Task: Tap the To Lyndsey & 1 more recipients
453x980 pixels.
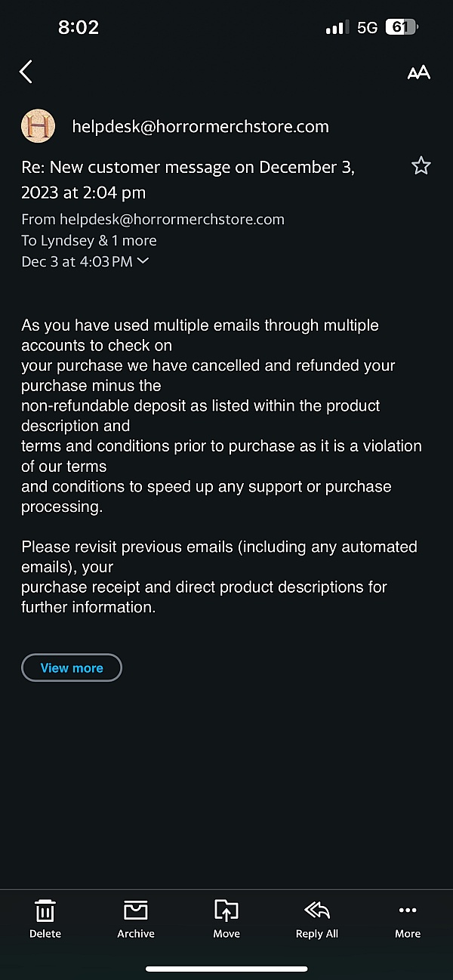Action: 88,241
